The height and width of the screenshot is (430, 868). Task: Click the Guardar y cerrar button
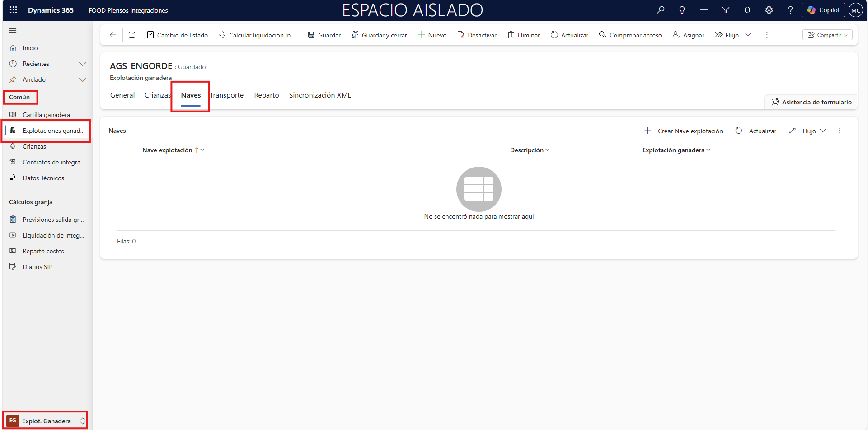point(379,35)
